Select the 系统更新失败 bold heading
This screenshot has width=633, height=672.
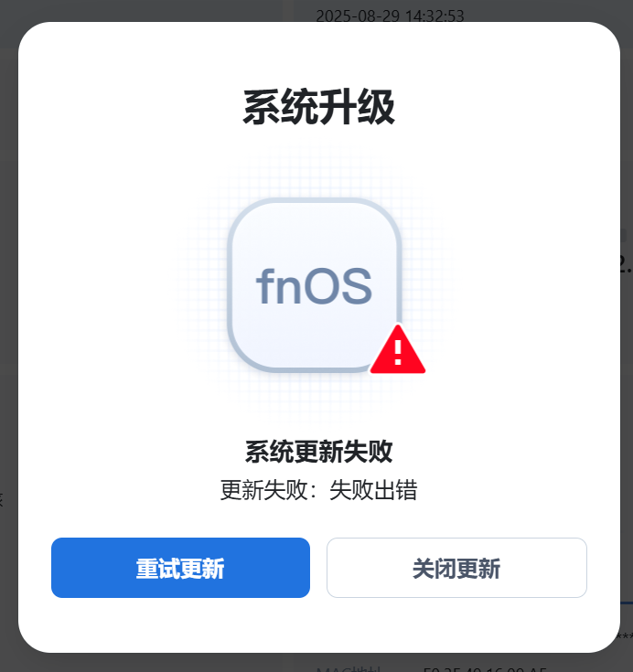pyautogui.click(x=318, y=452)
